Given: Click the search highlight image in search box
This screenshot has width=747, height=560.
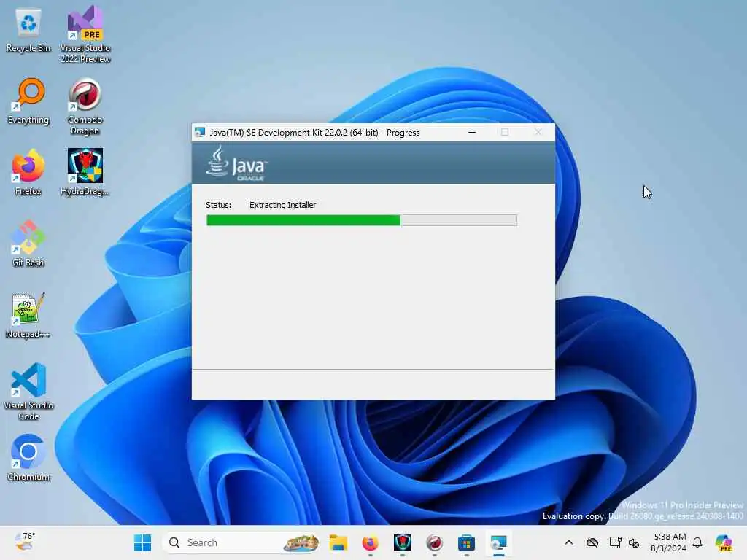Looking at the screenshot, I should (x=301, y=542).
